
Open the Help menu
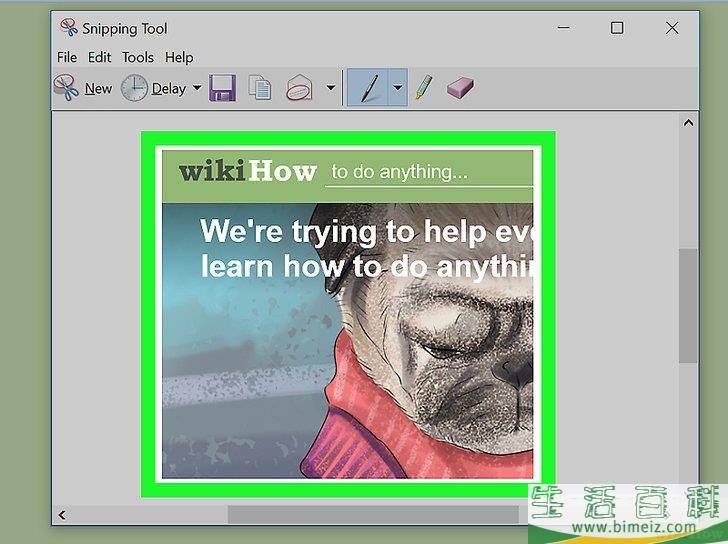click(179, 57)
